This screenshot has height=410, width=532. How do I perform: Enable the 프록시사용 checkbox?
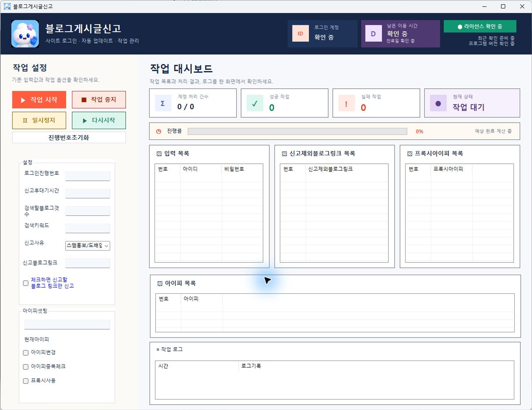click(x=26, y=381)
